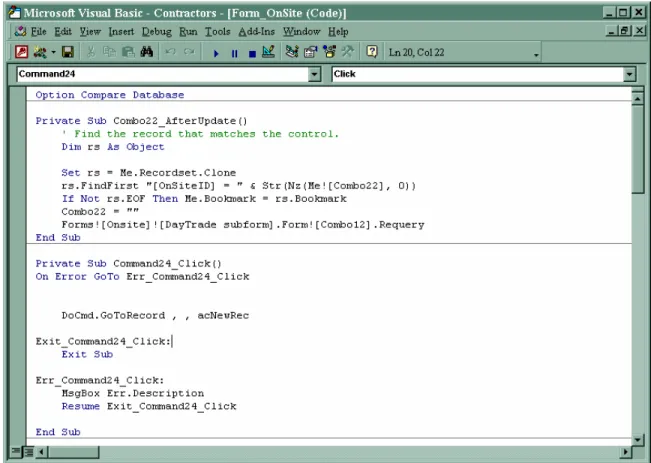This screenshot has height=463, width=651.
Task: Click the 'Dim rs As Object' line
Action: (113, 147)
